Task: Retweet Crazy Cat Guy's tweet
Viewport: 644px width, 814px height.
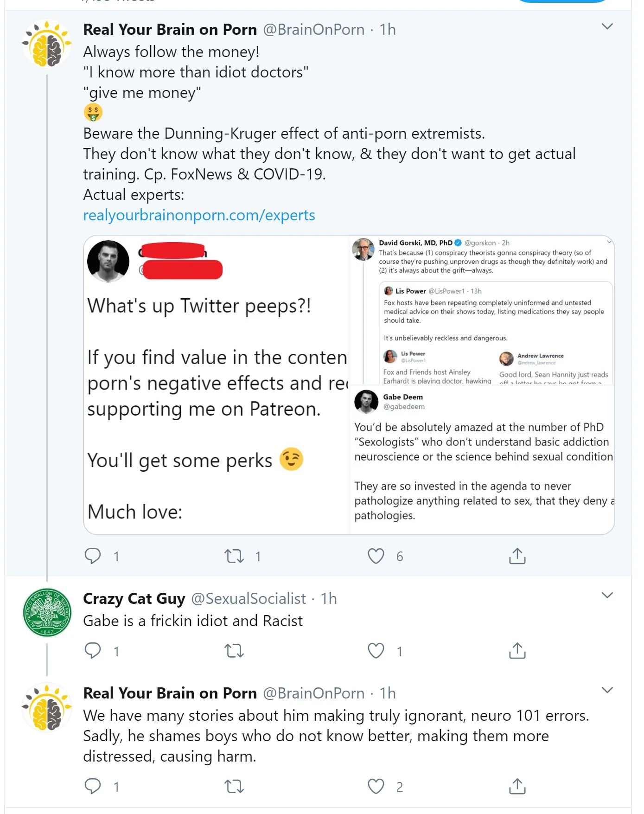Action: 234,651
